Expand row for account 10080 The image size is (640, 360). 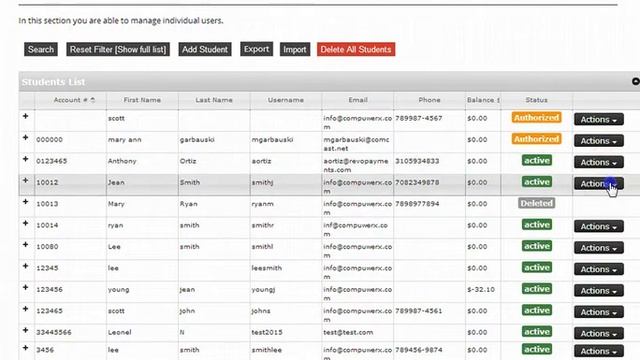(x=25, y=244)
